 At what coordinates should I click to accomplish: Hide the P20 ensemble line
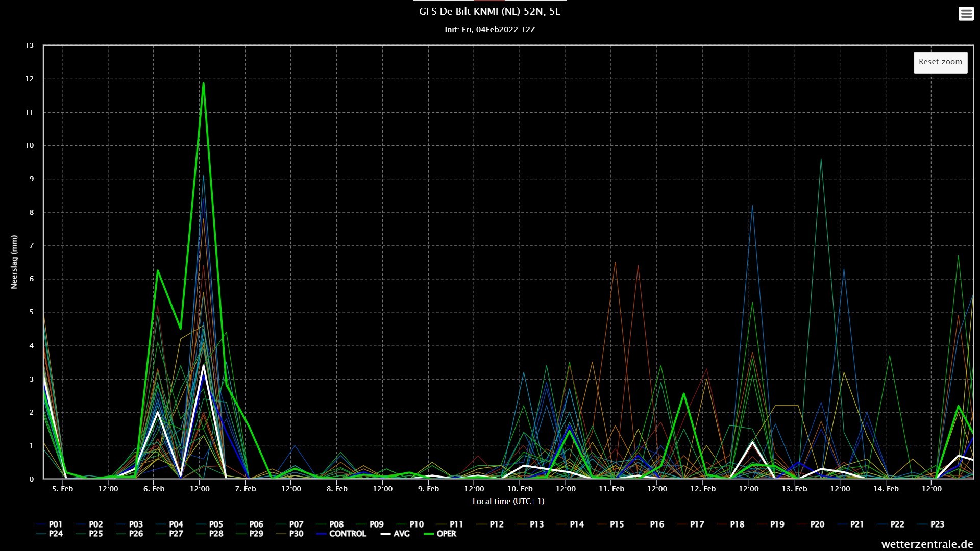[x=817, y=524]
